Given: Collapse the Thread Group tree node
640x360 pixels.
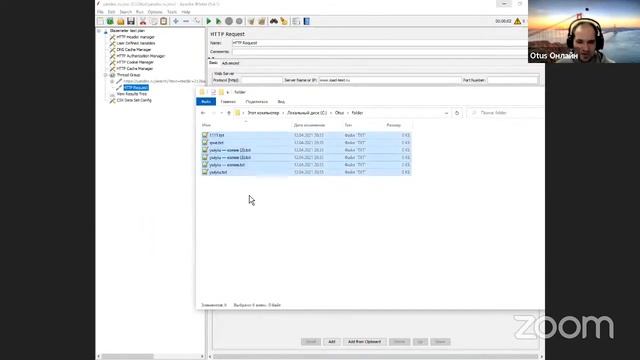Looking at the screenshot, I should pos(105,75).
